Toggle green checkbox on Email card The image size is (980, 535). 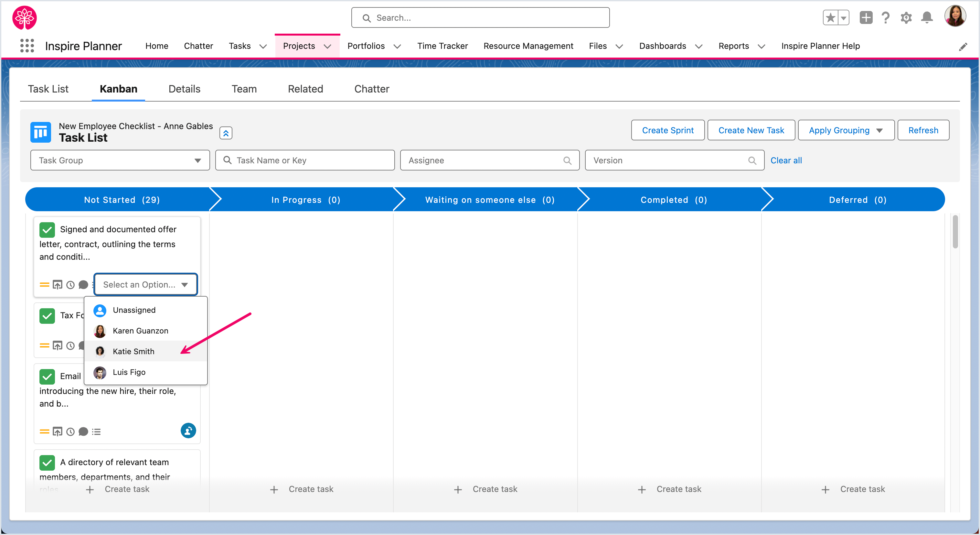pos(47,377)
